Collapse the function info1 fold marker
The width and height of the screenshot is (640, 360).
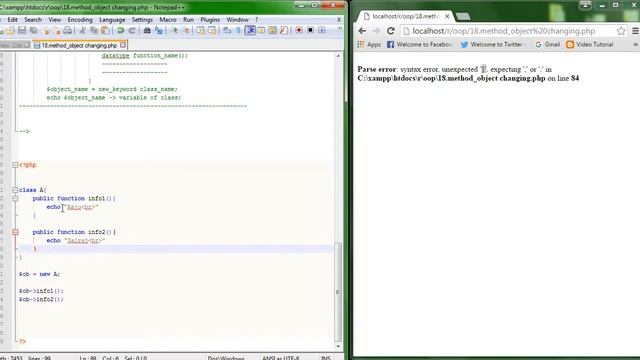pyautogui.click(x=15, y=198)
